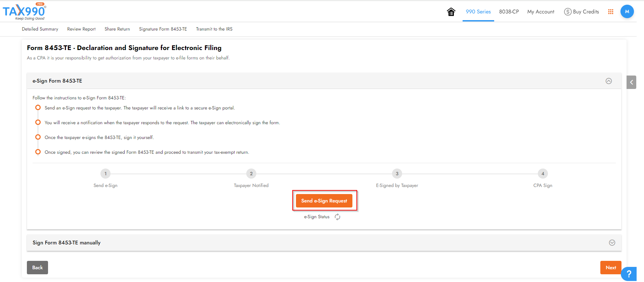Collapse the e-Sign Form 8453-TE section
Image resolution: width=644 pixels, height=282 pixels.
[x=609, y=81]
